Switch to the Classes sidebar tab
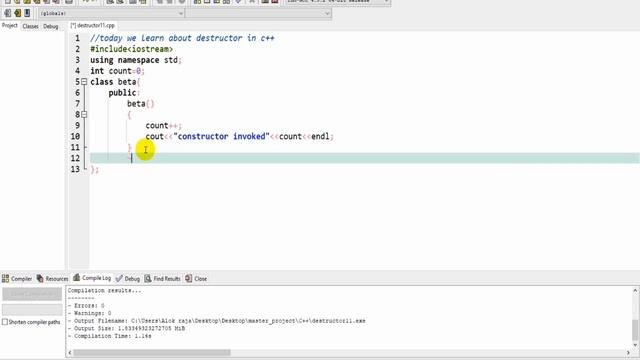 pos(30,26)
